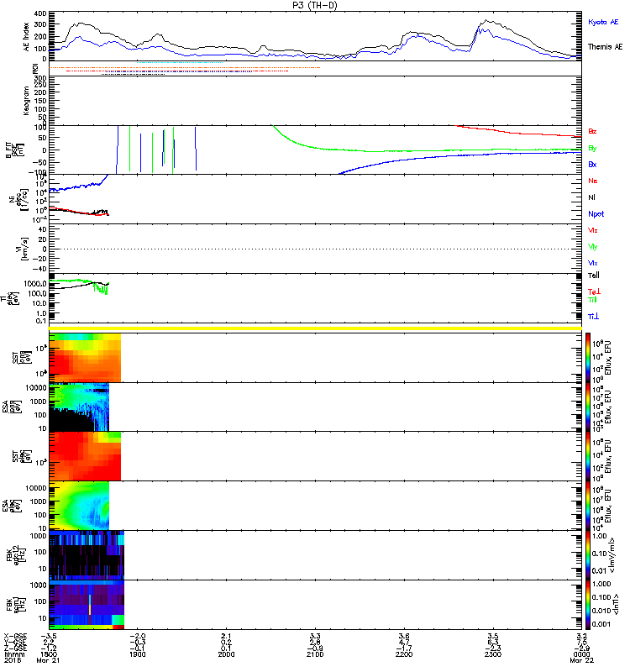Click the topmost Eflux color bar on the right
Screen dimensions: 630x672
[x=587, y=357]
